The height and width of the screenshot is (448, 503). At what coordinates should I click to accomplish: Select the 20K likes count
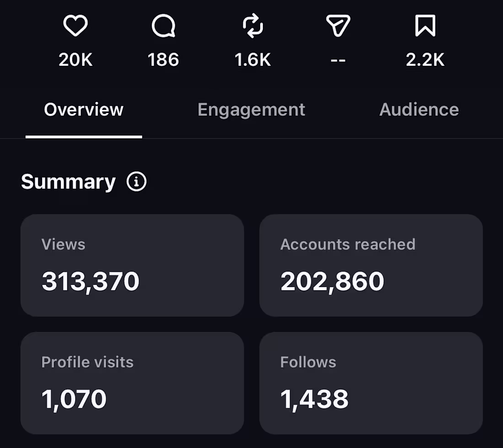tap(75, 59)
